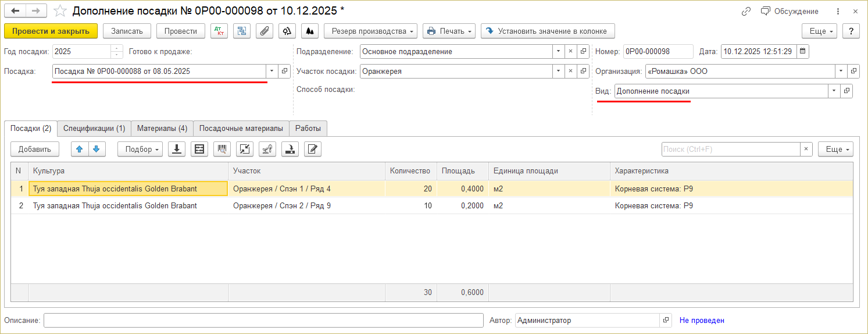Adjust Год посадки with the spinner arrows

[x=117, y=51]
